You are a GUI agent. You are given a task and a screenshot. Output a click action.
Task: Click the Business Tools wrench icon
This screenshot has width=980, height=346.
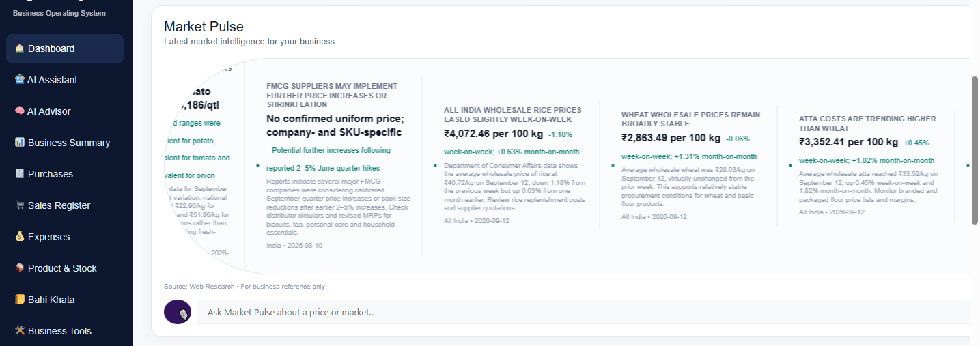20,331
